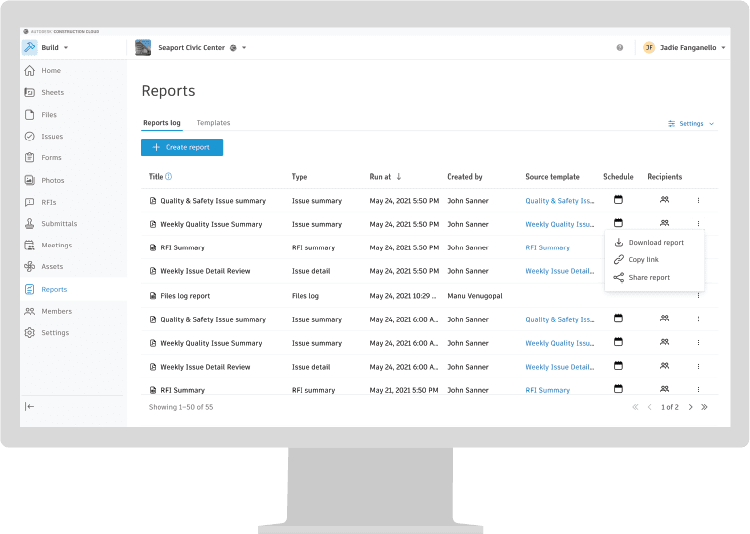Sort by the Run at column arrow
This screenshot has width=750, height=534.
398,177
